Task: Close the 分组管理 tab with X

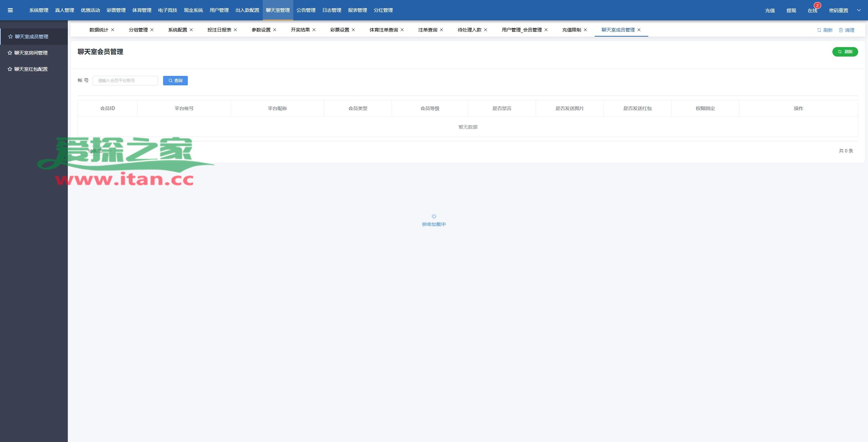Action: click(x=152, y=30)
